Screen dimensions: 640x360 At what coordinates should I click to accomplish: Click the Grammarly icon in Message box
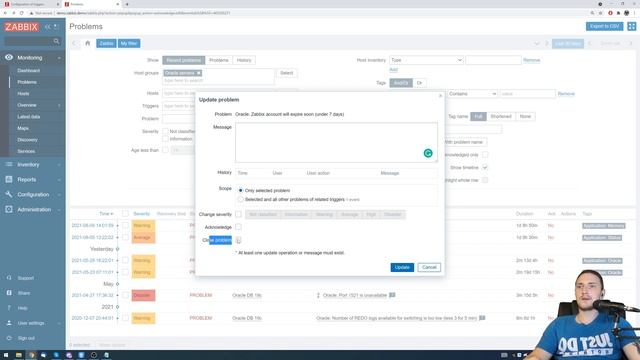coord(428,153)
